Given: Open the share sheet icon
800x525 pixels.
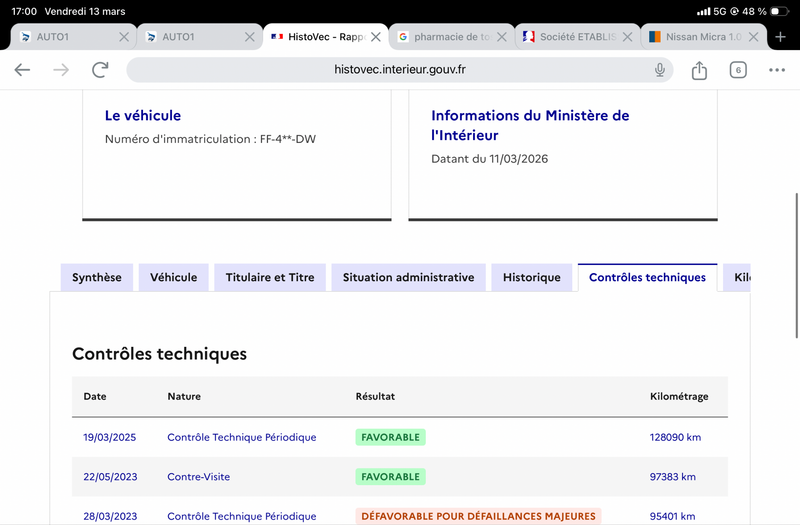Looking at the screenshot, I should pos(699,70).
